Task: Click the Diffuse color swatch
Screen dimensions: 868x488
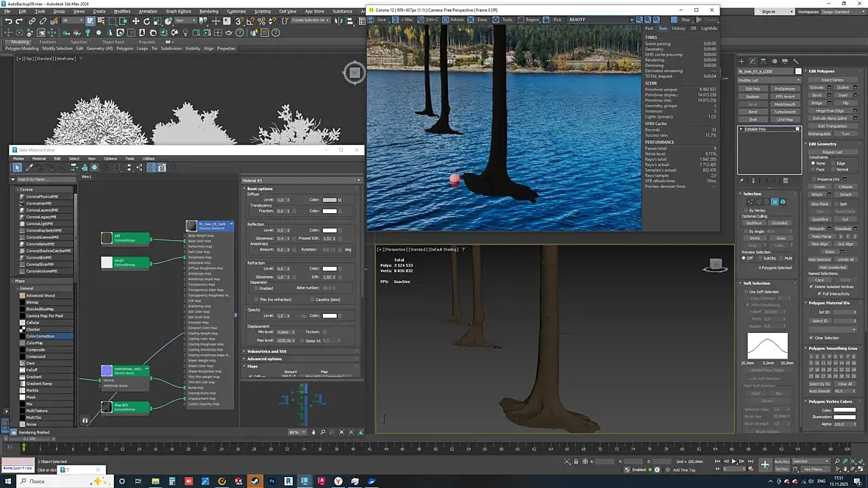Action: (x=330, y=200)
